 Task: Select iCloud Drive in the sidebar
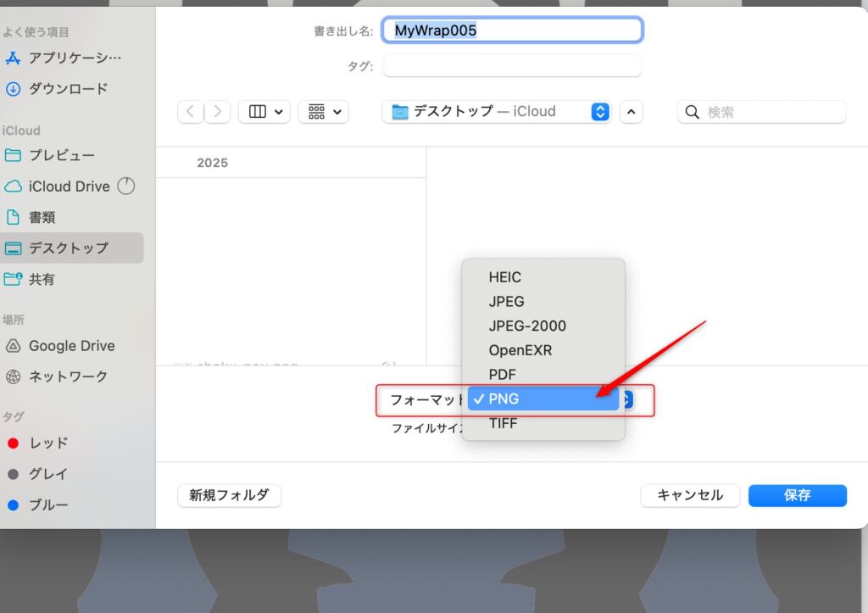point(69,187)
